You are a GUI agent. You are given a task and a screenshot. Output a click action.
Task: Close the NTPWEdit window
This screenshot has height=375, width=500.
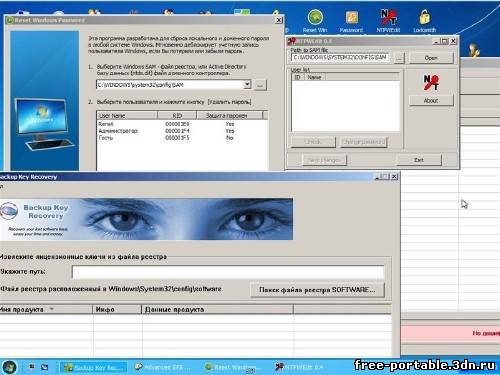453,41
